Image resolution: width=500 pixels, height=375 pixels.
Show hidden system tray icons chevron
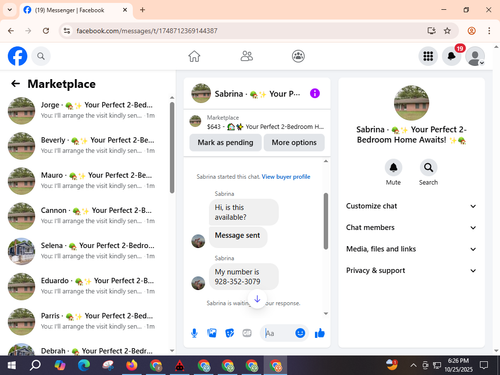coord(413,365)
